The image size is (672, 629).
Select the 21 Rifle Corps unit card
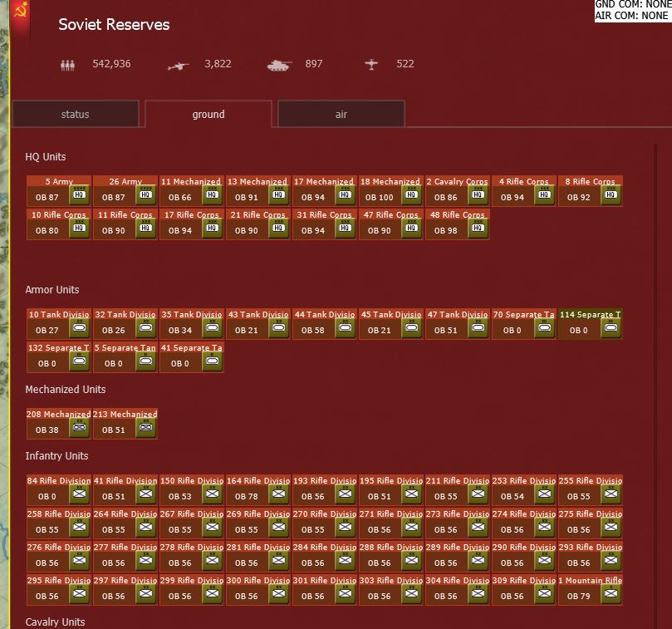click(x=258, y=224)
